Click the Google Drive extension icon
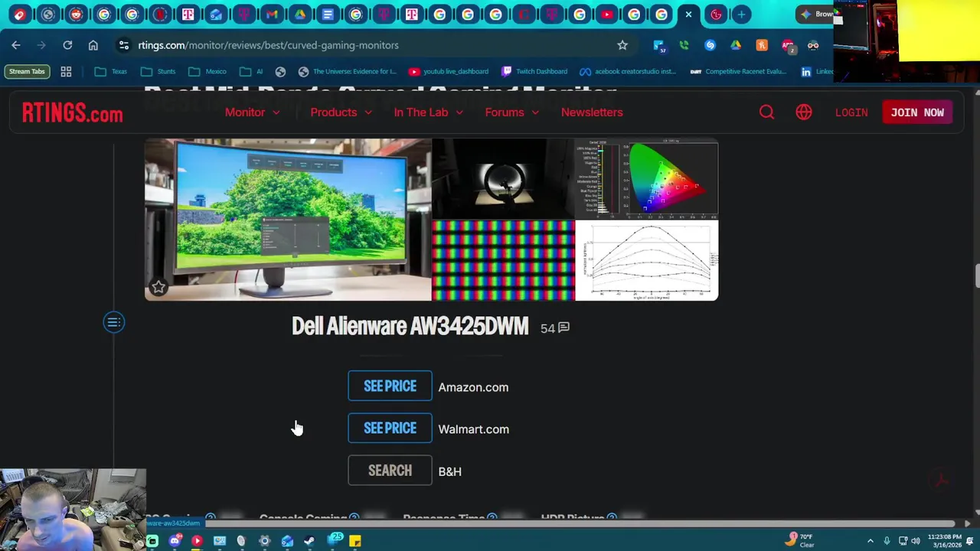This screenshot has width=980, height=551. click(x=736, y=45)
